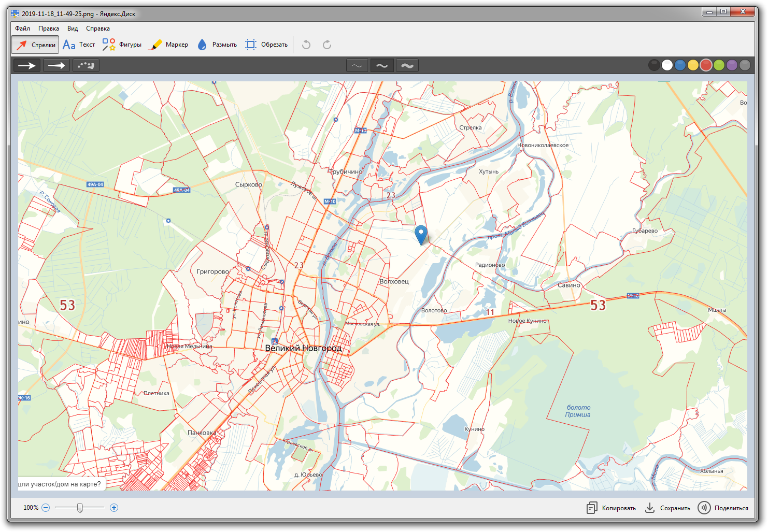Screen dimensions: 768x532
Task: Click the blue location pin on map
Action: 421,234
